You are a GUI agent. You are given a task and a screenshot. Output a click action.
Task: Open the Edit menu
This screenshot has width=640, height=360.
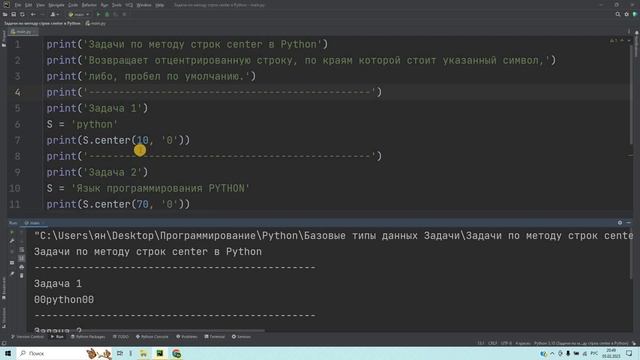click(28, 5)
